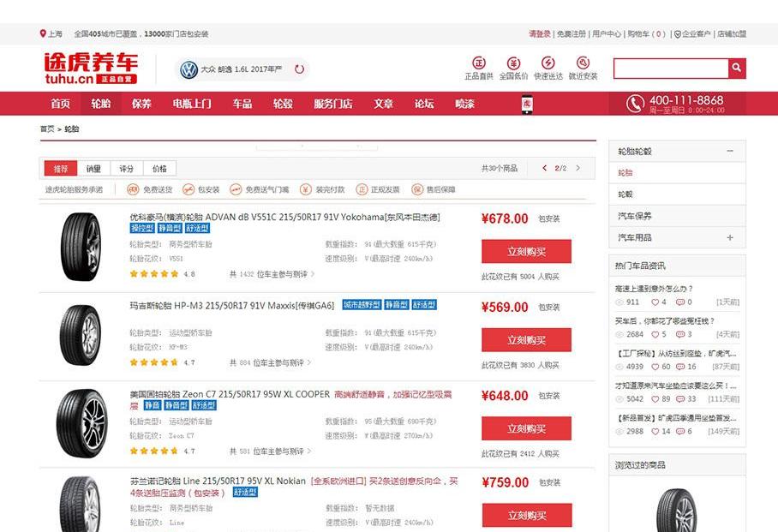
Task: Open 服务门店 in main navigation
Action: (x=333, y=104)
